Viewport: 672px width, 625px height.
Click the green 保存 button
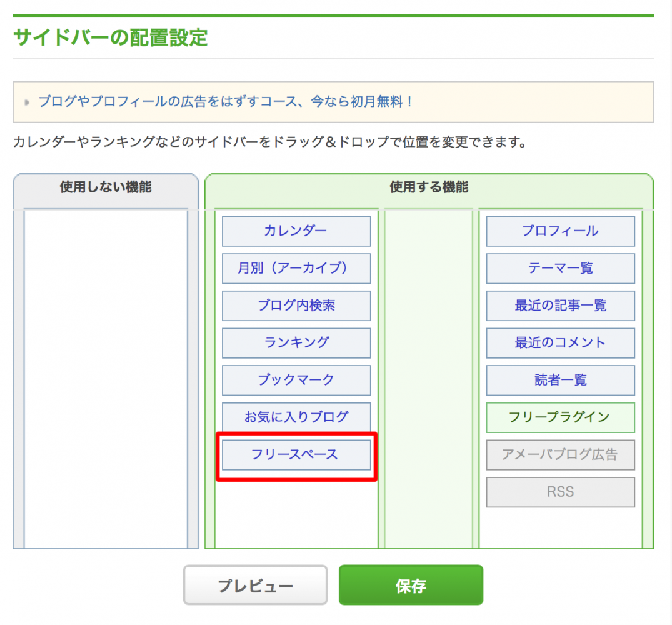(411, 585)
